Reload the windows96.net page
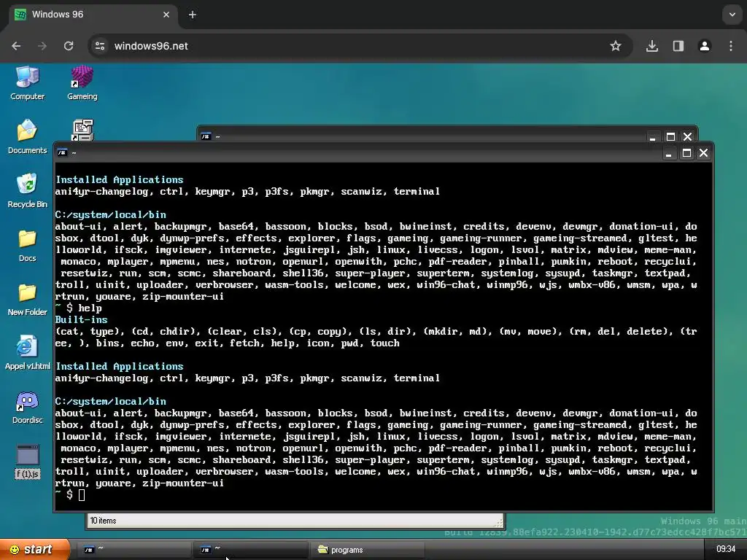This screenshot has width=747, height=560. (x=69, y=46)
